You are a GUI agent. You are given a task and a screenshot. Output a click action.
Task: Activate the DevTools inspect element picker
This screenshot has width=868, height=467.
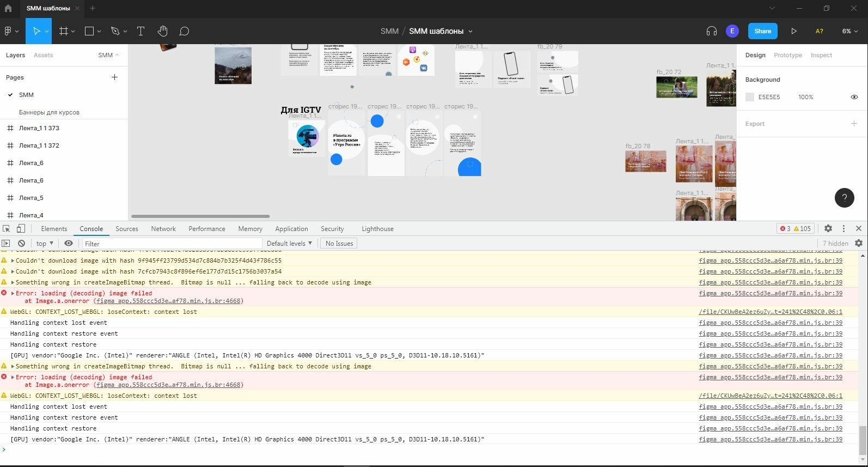click(7, 229)
